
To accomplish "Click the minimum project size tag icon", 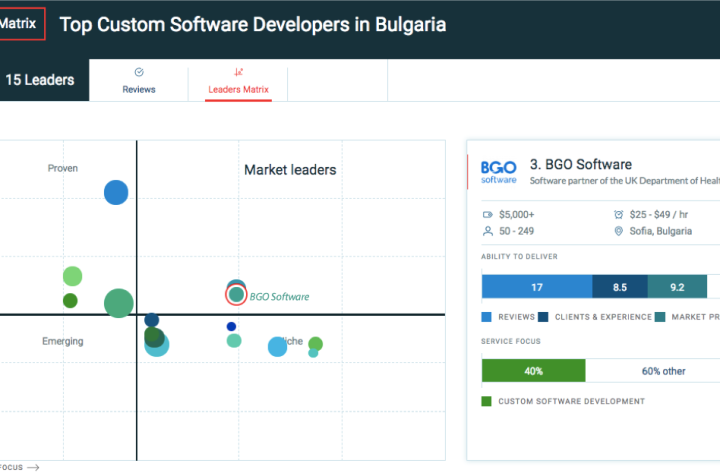I will [488, 214].
